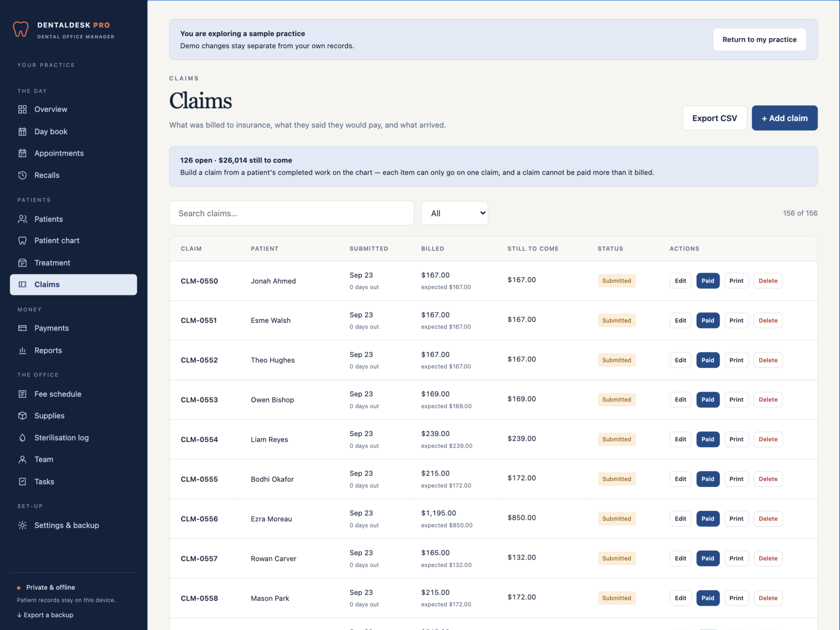Click the Reports bar chart icon
This screenshot has height=630, width=840.
click(x=22, y=350)
